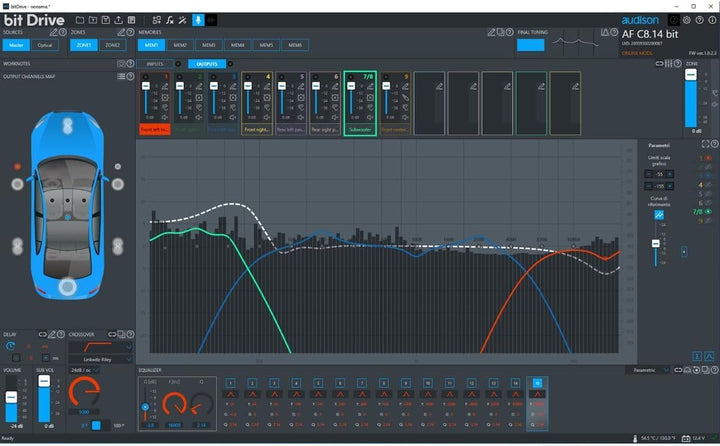The height and width of the screenshot is (446, 720).
Task: Open the Parametric equalizer type dropdown
Action: coord(648,370)
